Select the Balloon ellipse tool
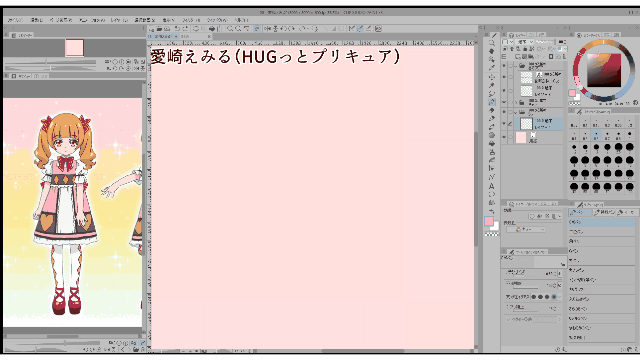The height and width of the screenshot is (360, 640). pyautogui.click(x=492, y=194)
